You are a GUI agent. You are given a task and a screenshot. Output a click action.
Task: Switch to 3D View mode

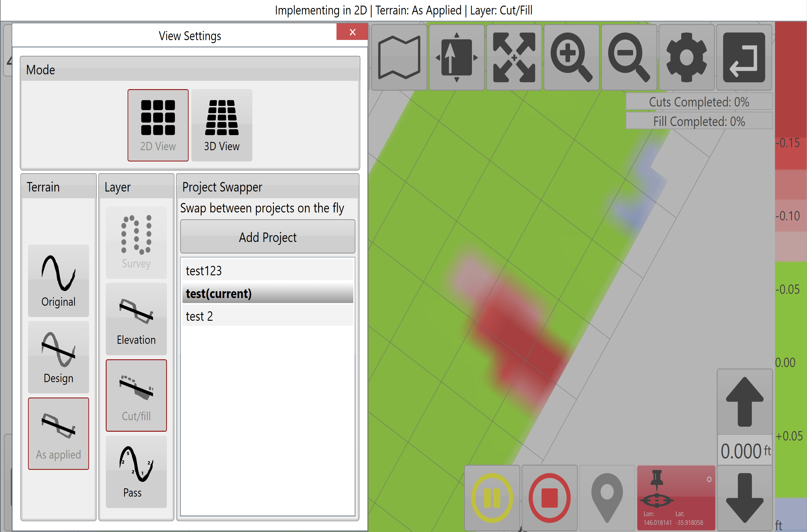click(222, 125)
